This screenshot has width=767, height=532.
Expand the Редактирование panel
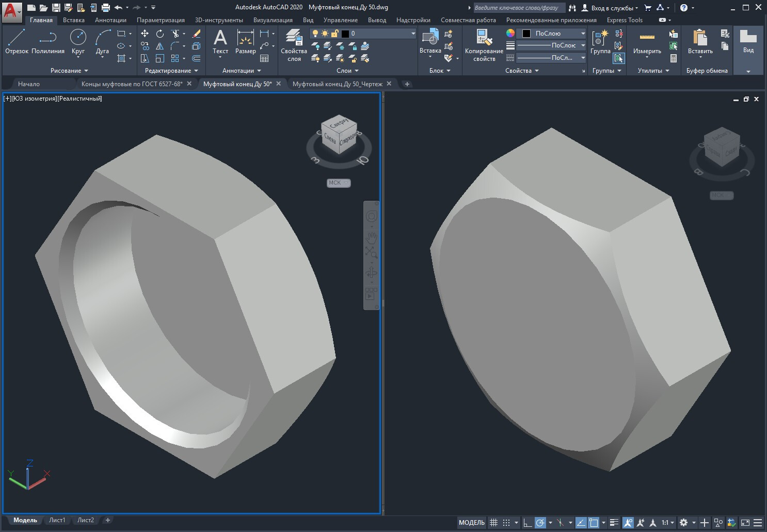pos(171,71)
